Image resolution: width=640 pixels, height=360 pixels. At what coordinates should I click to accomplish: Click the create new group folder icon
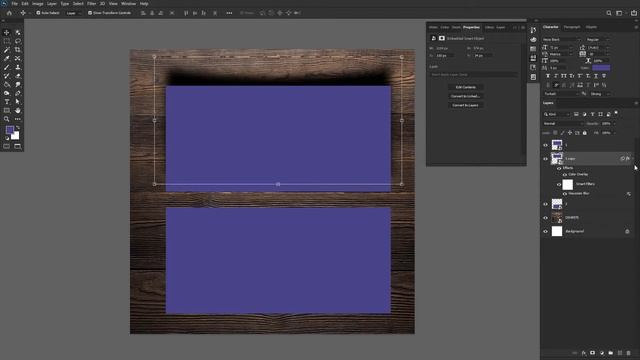[x=611, y=353]
